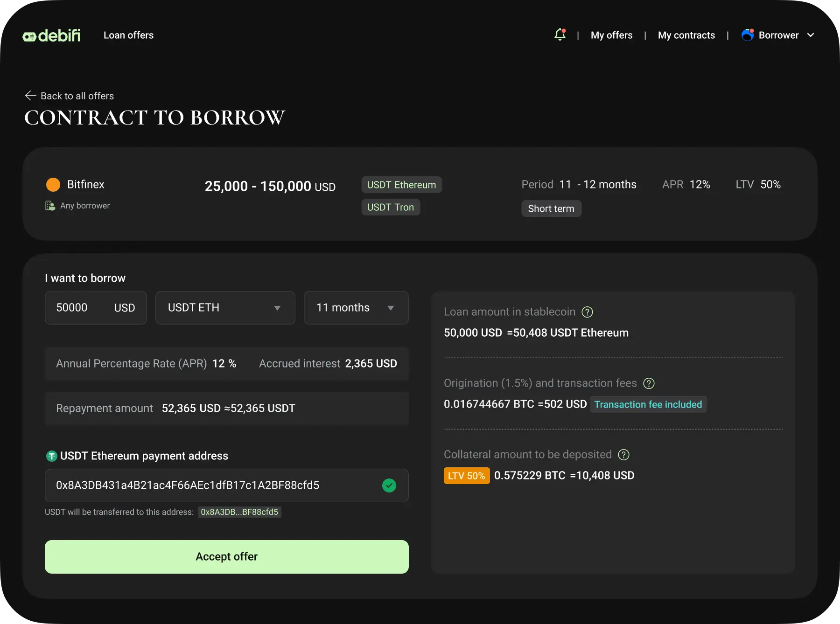840x624 pixels.
Task: Expand the Borrower role menu chevron
Action: pos(811,35)
